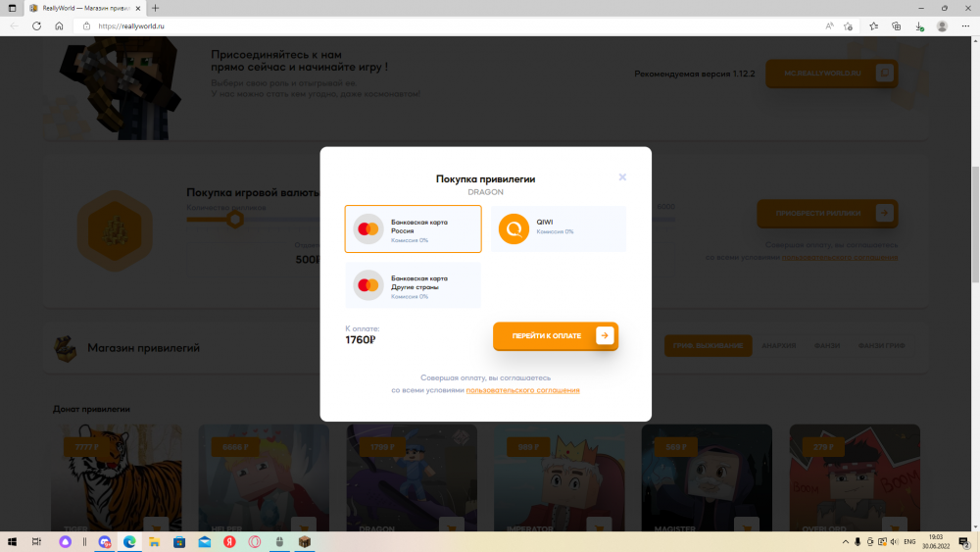Open Read aloud in the address bar

pyautogui.click(x=829, y=26)
